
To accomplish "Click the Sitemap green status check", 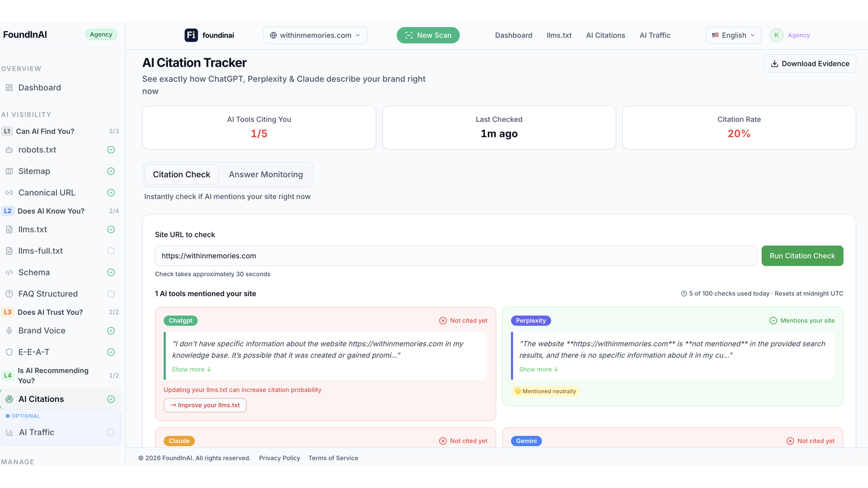I will pyautogui.click(x=111, y=171).
